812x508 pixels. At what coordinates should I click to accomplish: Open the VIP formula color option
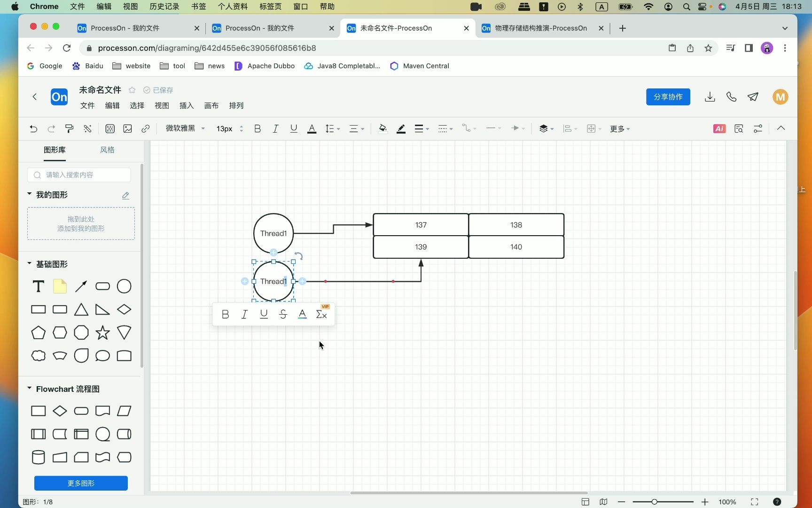pos(321,314)
